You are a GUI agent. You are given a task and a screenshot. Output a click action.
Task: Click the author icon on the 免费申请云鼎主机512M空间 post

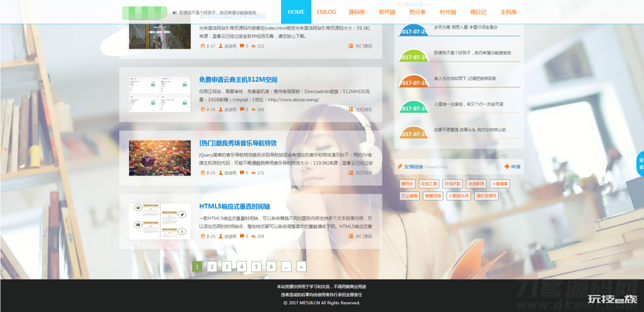pyautogui.click(x=221, y=109)
